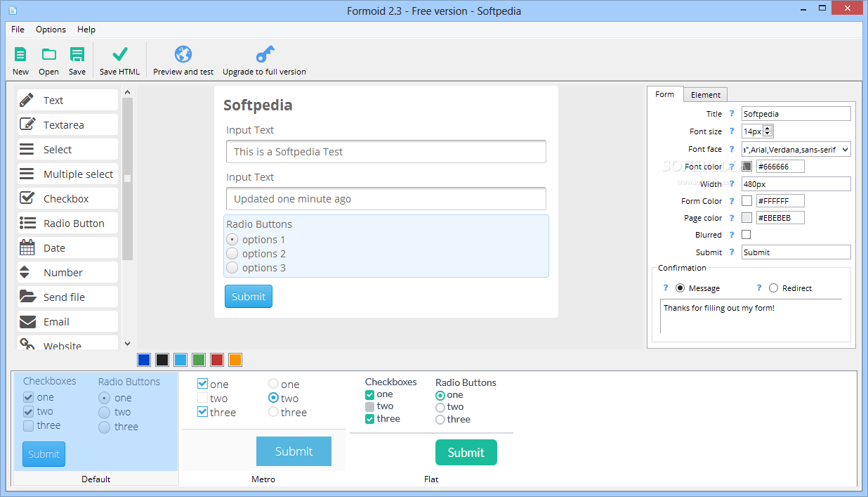Enable the Blurred checkbox

point(747,235)
